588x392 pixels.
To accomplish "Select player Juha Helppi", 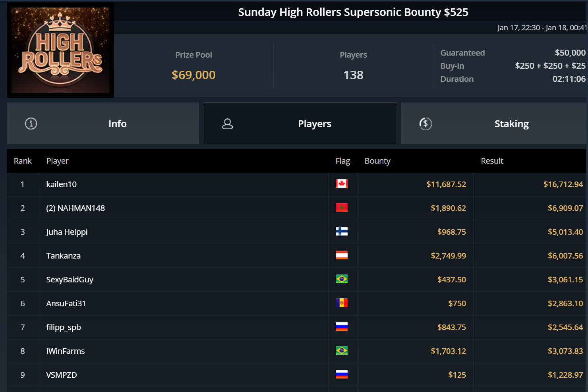I will point(67,232).
